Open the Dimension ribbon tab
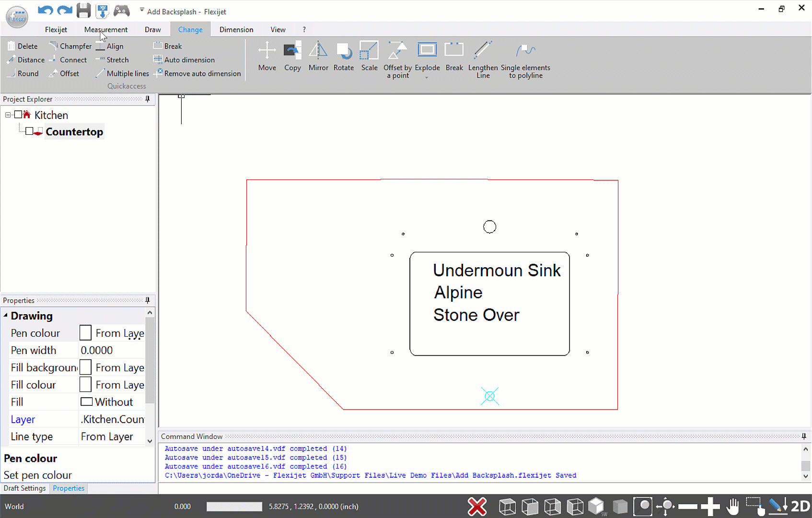Viewport: 812px width, 518px height. (x=236, y=30)
